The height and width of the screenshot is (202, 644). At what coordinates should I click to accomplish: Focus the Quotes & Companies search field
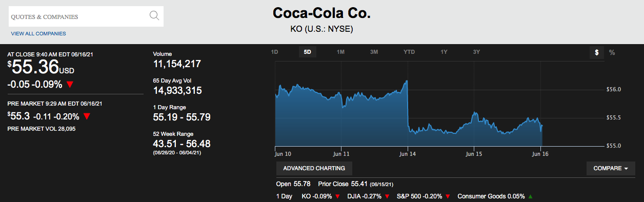pos(86,16)
